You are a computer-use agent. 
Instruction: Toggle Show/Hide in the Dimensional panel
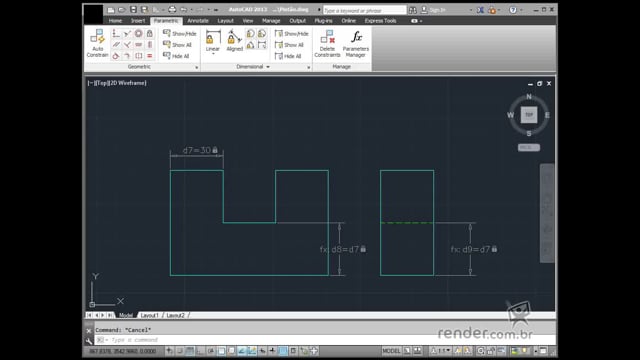pos(291,33)
